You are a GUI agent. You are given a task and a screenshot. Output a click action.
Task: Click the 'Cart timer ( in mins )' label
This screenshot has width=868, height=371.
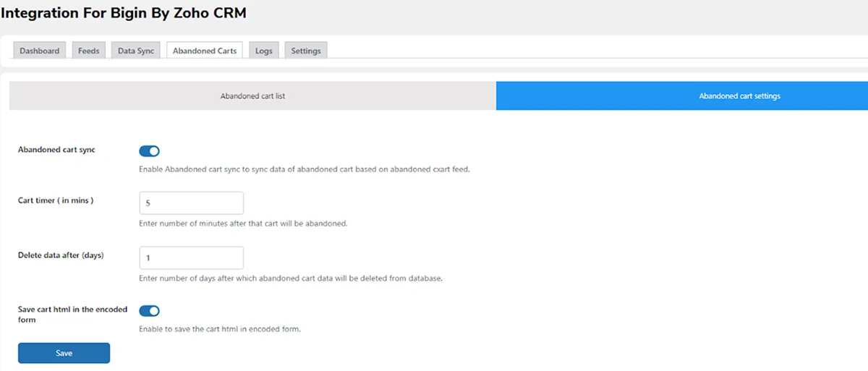pos(56,200)
